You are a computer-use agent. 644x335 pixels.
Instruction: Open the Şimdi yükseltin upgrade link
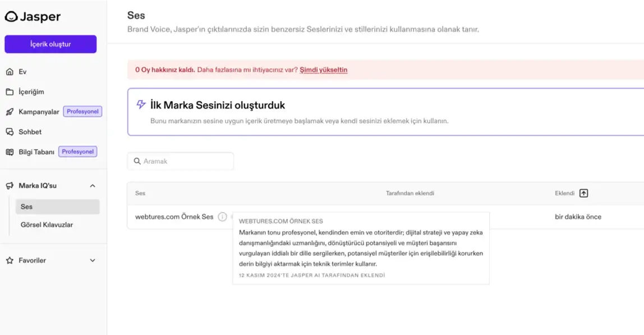pos(325,70)
